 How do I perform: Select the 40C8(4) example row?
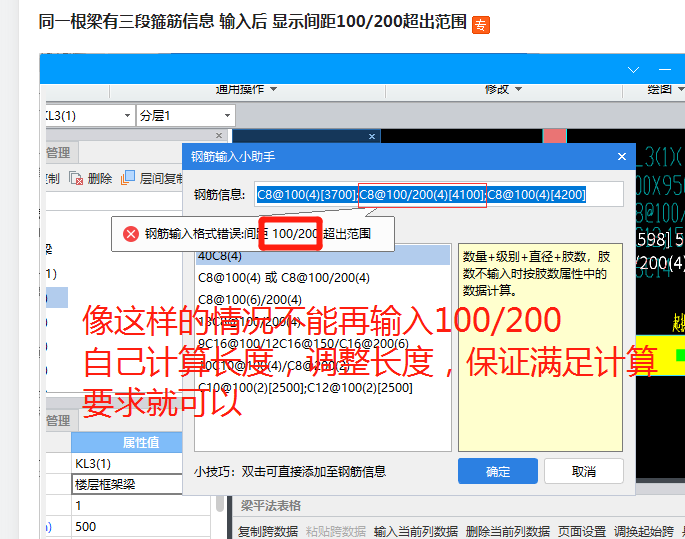323,256
